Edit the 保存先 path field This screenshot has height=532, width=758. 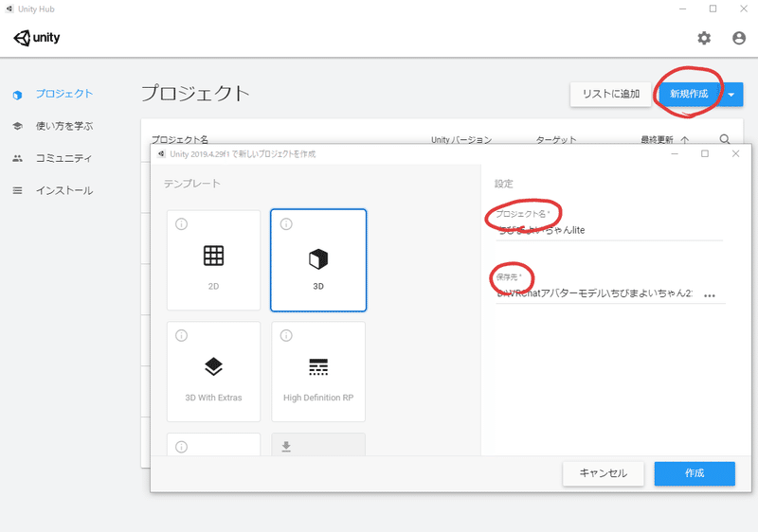596,293
